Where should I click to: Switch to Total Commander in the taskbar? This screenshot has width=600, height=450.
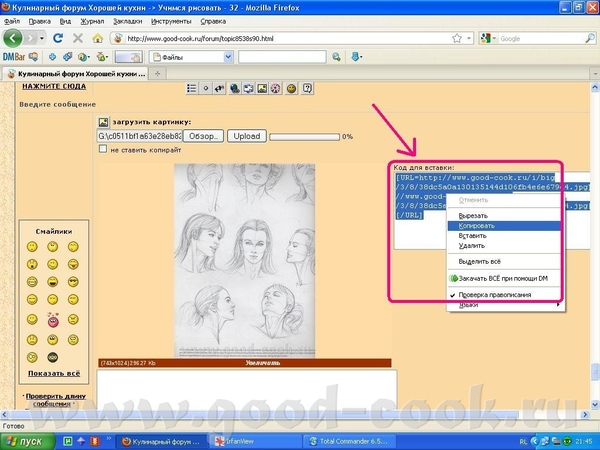tap(349, 442)
